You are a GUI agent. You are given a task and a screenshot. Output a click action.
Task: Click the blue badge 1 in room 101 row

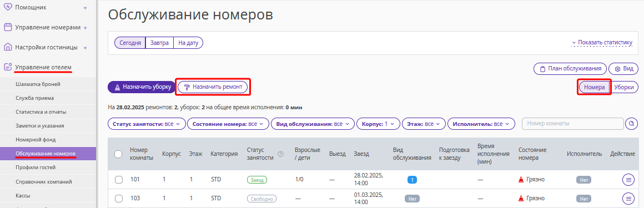(412, 180)
